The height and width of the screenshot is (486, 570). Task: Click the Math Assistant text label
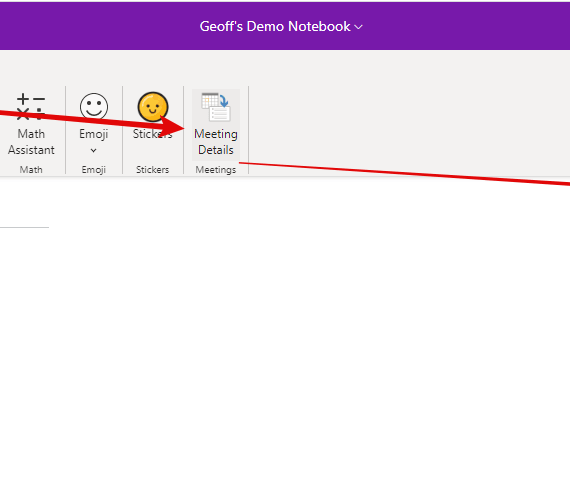pos(31,142)
